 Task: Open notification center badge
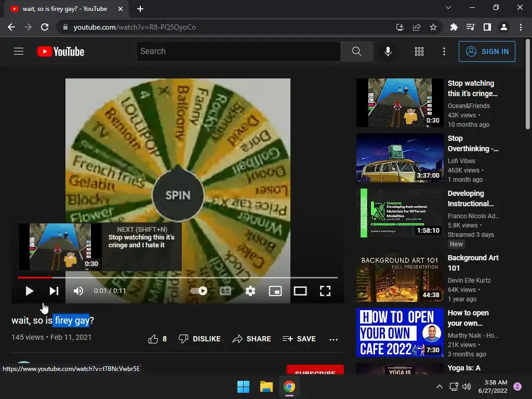[517, 387]
